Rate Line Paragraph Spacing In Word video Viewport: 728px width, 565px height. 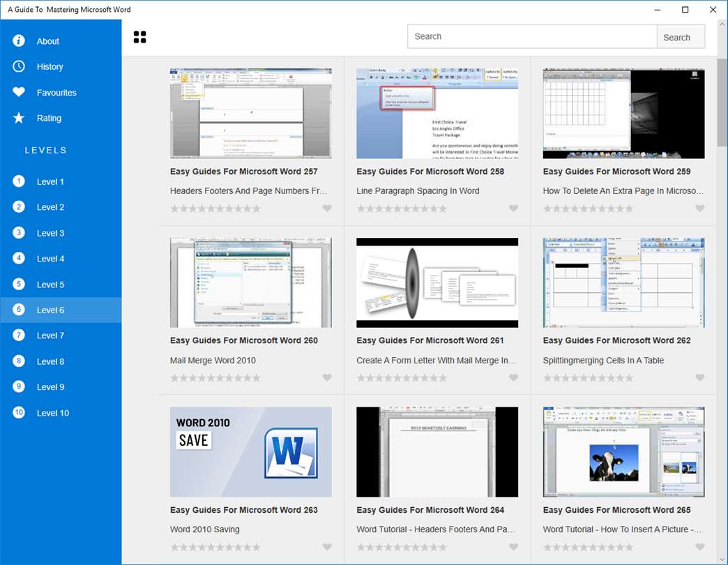[402, 209]
